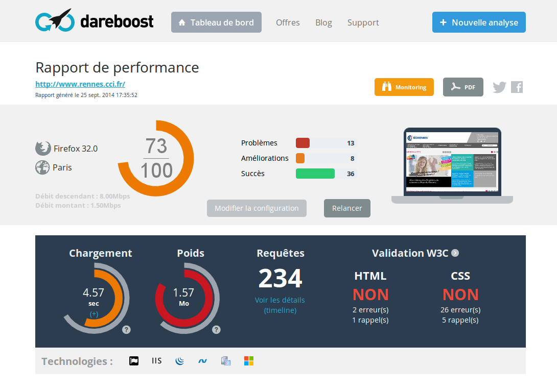Screen dimensions: 557x392
Task: Click the green Succès progress bar
Action: [315, 174]
